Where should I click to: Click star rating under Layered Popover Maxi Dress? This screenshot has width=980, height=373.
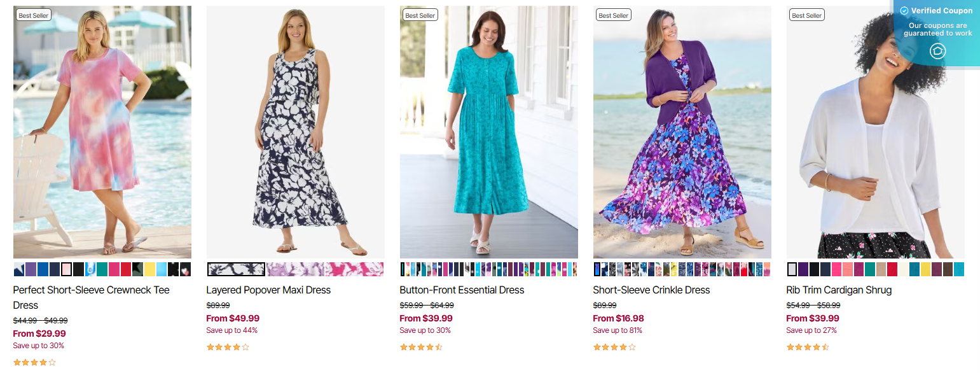coord(228,347)
